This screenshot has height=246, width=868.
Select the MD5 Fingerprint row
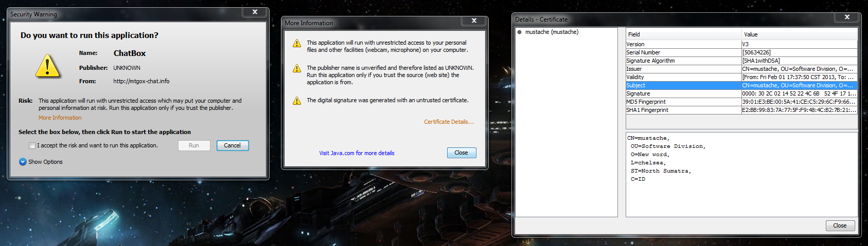(741, 102)
